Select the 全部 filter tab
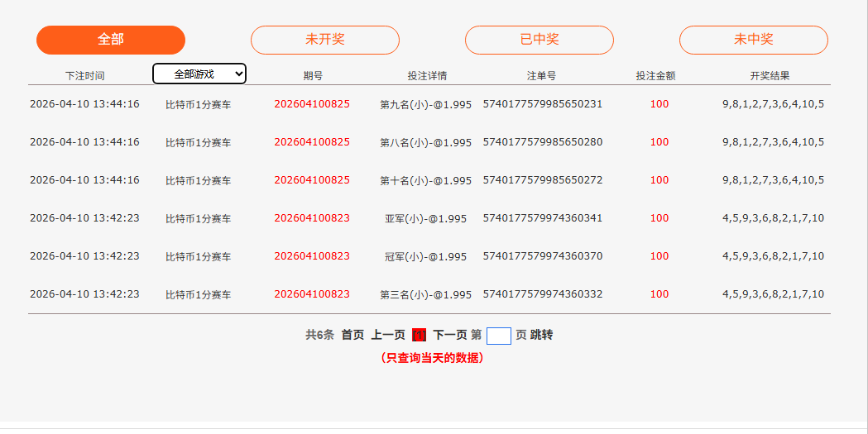 click(x=111, y=40)
